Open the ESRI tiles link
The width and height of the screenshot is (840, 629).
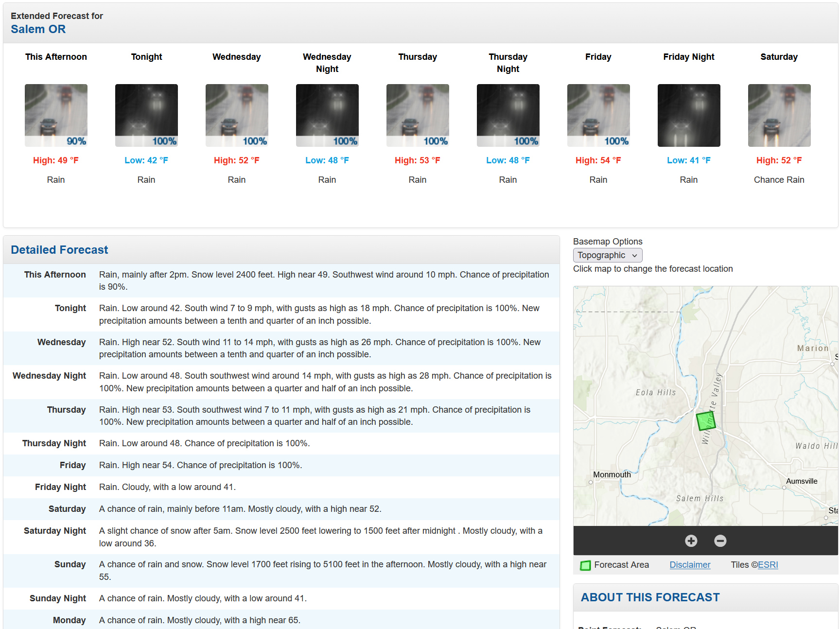[x=768, y=565]
